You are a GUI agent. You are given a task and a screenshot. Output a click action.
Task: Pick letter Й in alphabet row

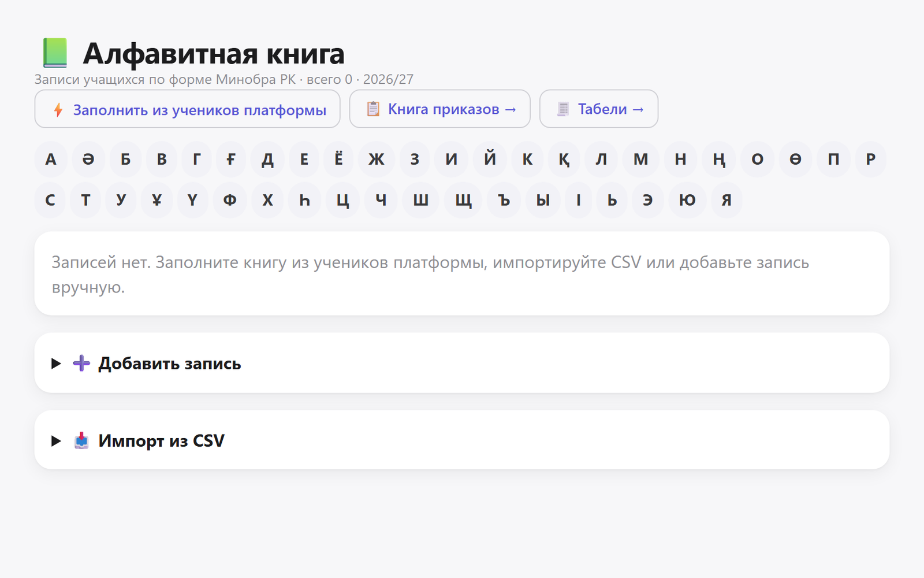[x=490, y=159]
